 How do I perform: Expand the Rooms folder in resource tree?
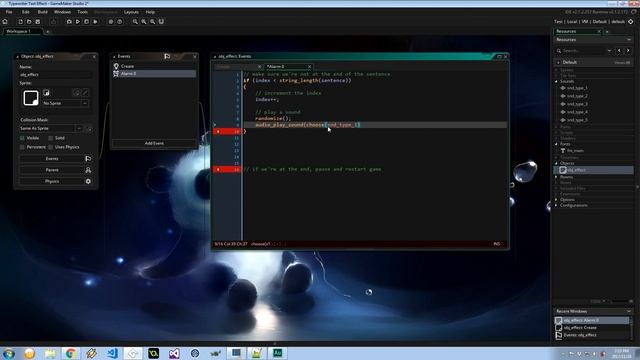556,177
